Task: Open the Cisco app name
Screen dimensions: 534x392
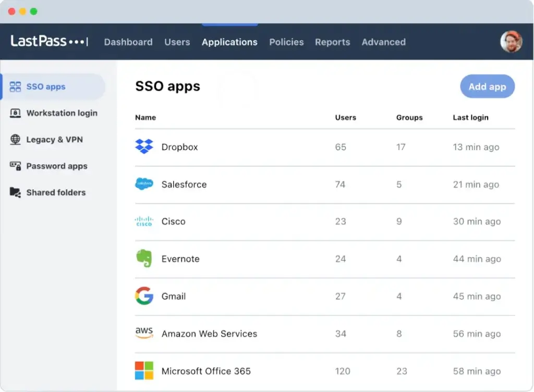Action: (x=173, y=222)
